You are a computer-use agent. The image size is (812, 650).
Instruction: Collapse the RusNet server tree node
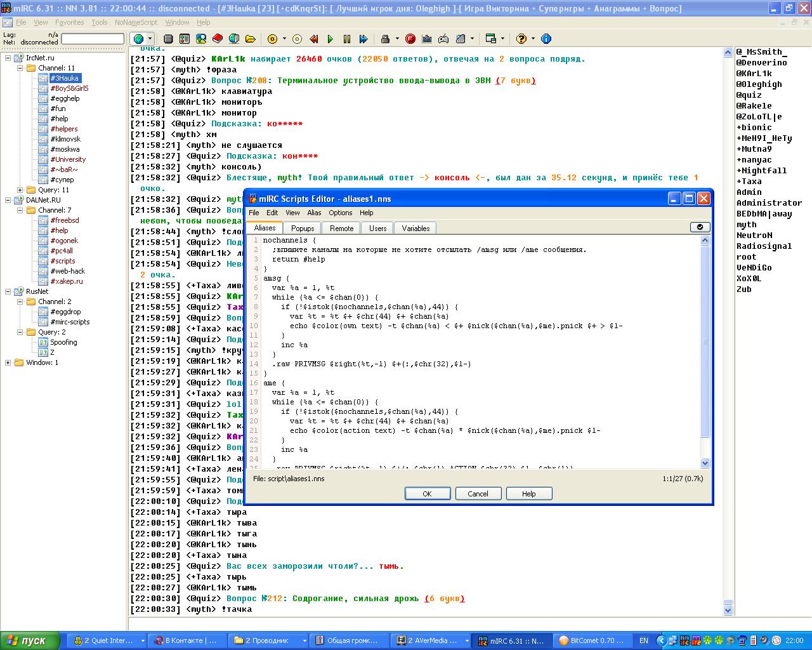[x=8, y=291]
